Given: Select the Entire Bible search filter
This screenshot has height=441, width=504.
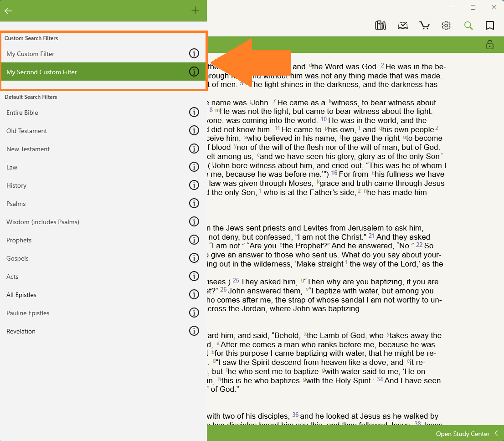Looking at the screenshot, I should click(x=22, y=113).
